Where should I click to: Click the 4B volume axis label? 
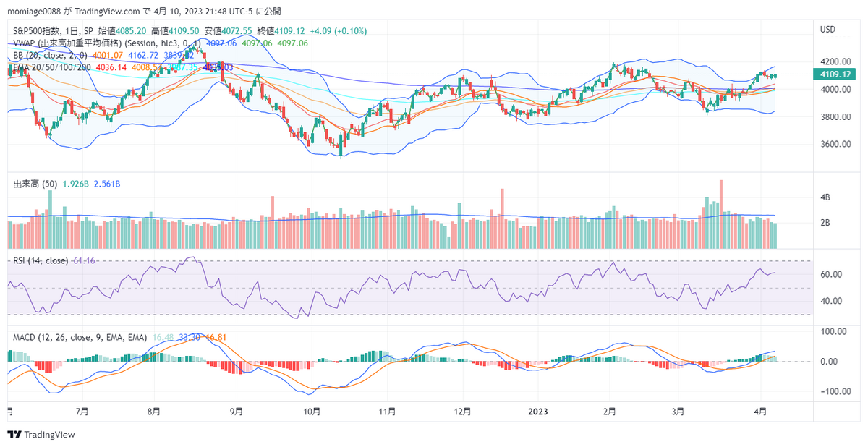point(825,197)
